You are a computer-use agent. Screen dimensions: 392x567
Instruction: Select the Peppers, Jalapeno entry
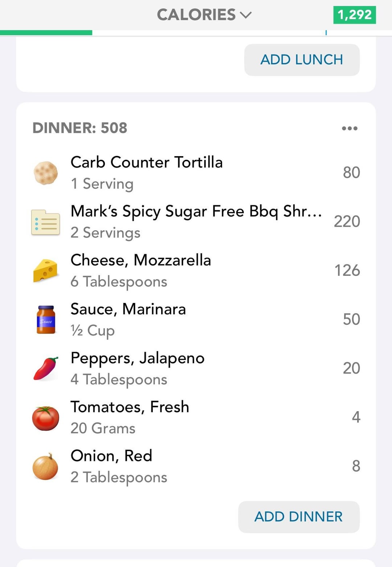pyautogui.click(x=196, y=368)
